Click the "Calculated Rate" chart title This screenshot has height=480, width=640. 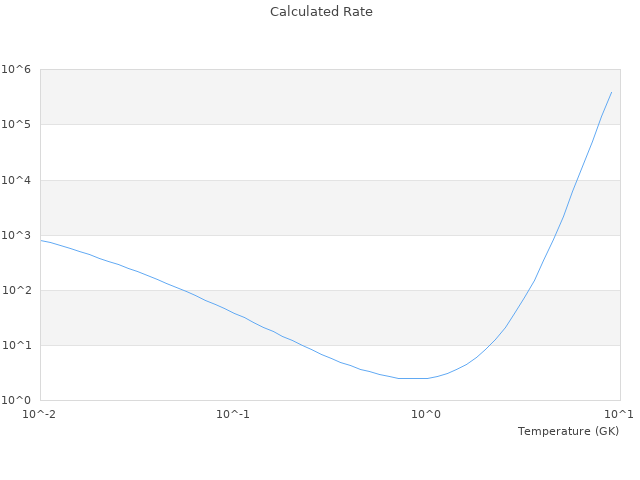pos(320,12)
